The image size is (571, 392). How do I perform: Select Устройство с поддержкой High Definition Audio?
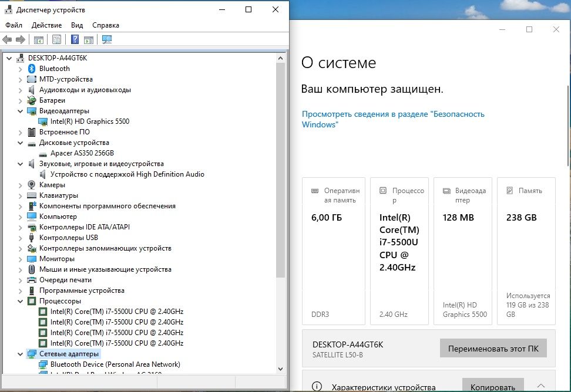coord(127,174)
